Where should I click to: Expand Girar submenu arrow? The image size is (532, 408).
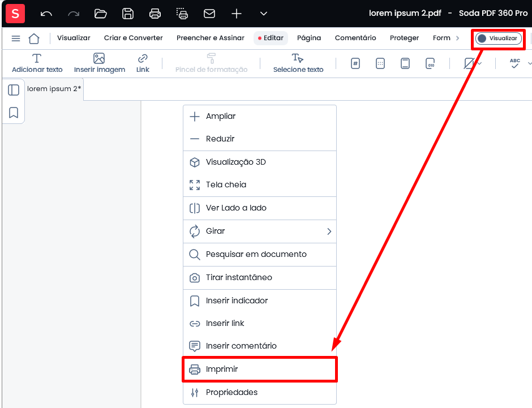point(329,231)
